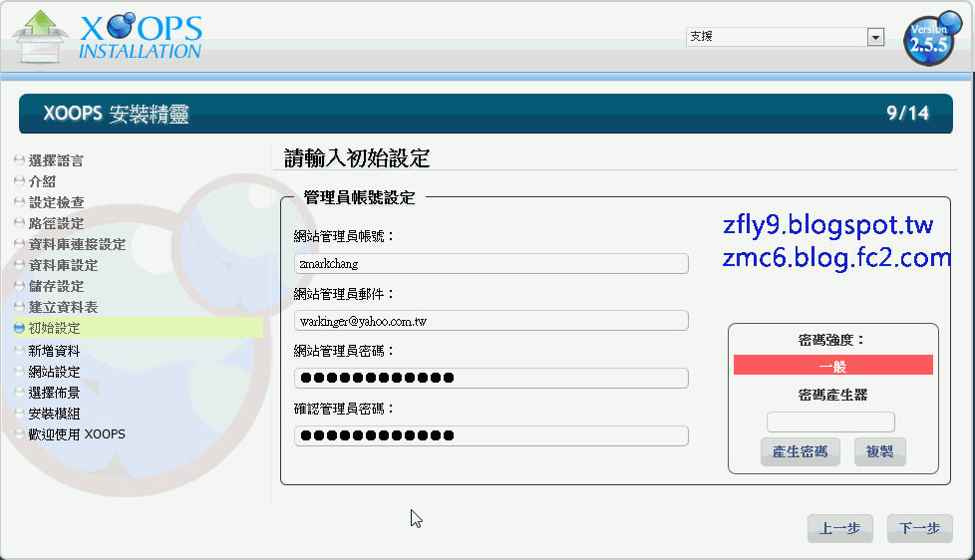
Task: Click the bullet icon beside 選擇佈景
Action: (x=19, y=393)
